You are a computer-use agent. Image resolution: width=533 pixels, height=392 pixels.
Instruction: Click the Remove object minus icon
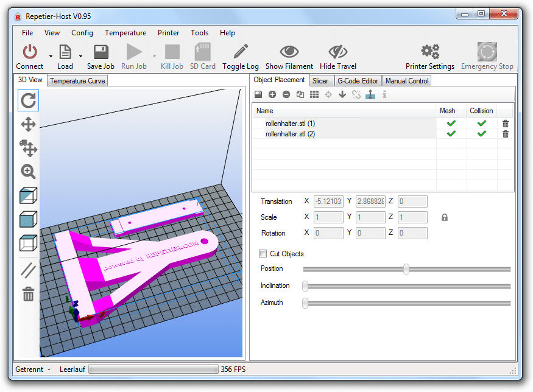[x=286, y=94]
